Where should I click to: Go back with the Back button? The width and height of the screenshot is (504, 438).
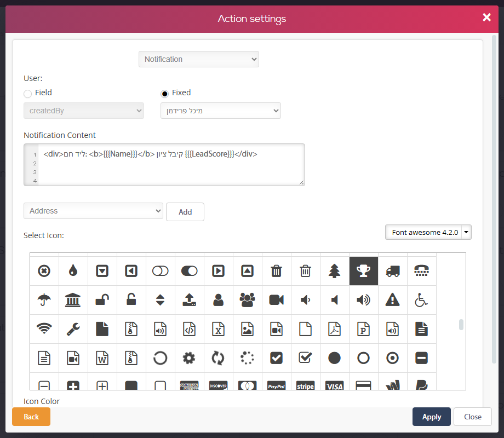click(31, 417)
